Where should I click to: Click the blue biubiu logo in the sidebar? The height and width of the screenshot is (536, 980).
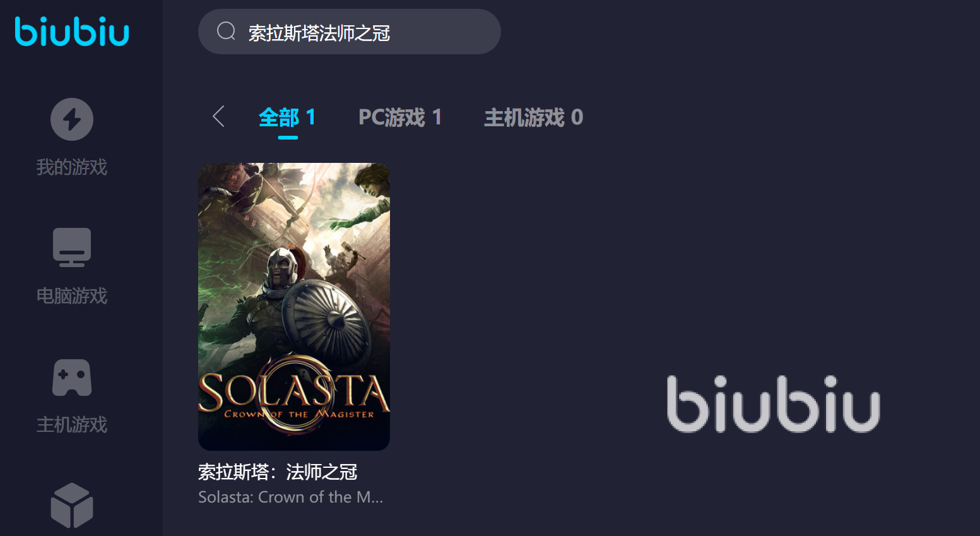click(72, 32)
